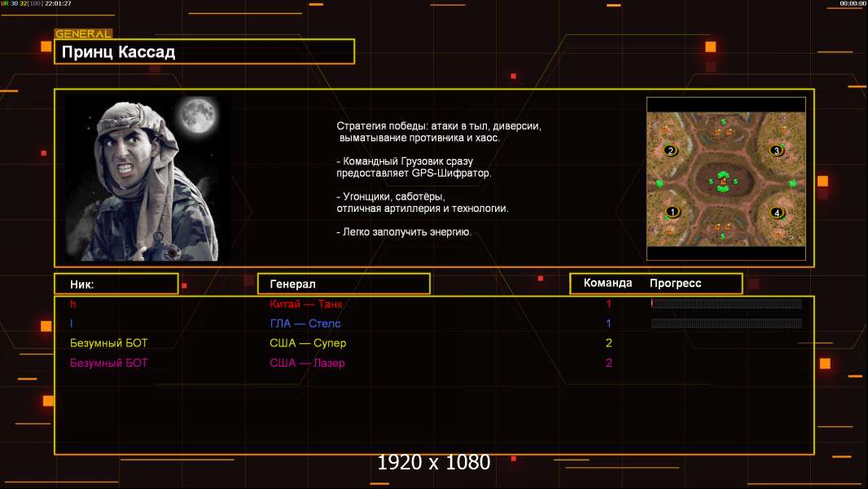Click the Команда column header
The image size is (868, 489).
607,283
